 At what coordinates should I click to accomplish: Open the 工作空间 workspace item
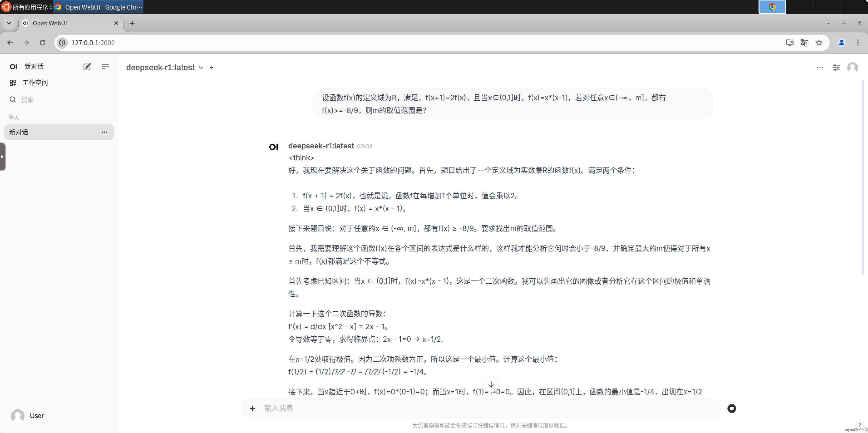[x=35, y=83]
